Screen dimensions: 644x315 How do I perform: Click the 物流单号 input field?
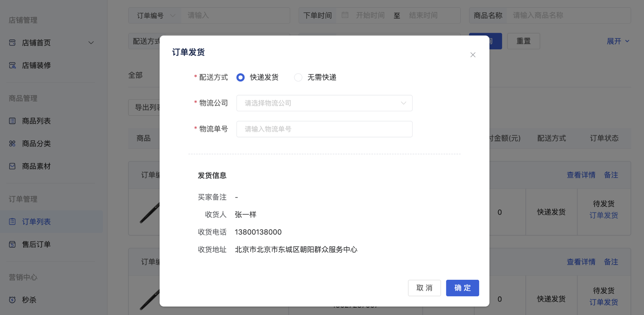click(324, 129)
